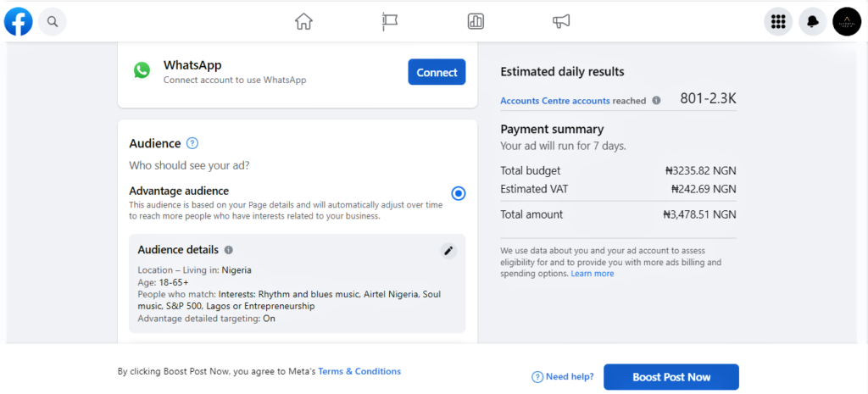Open the nine-dot menu grid icon

point(778,21)
